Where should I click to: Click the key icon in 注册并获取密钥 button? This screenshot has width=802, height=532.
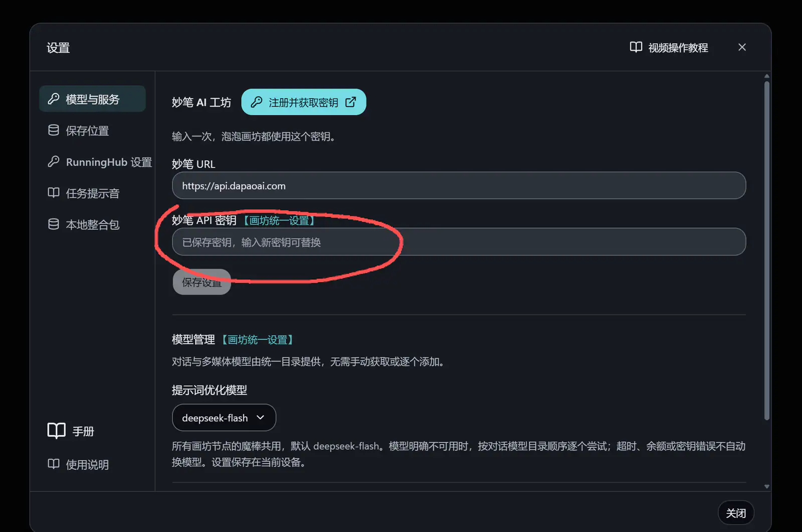257,102
